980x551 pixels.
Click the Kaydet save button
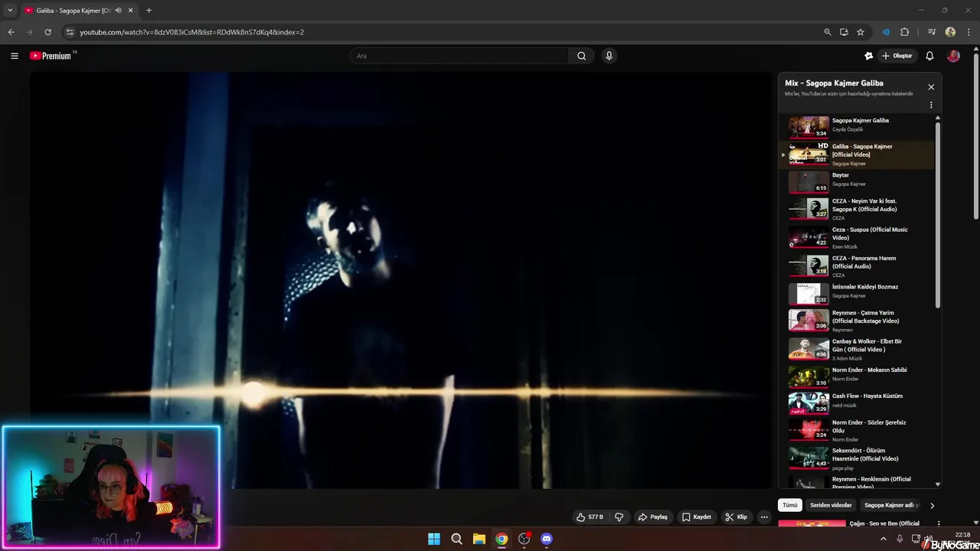pos(697,517)
